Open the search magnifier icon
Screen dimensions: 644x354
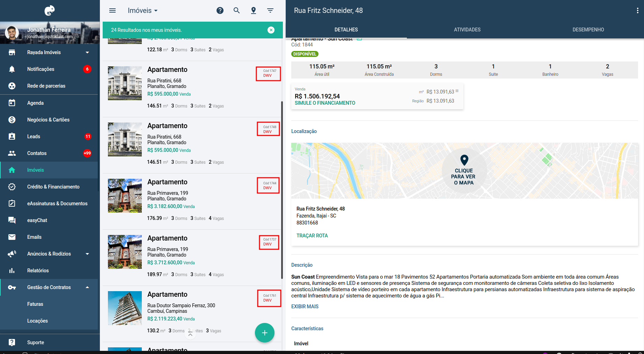coord(237,10)
